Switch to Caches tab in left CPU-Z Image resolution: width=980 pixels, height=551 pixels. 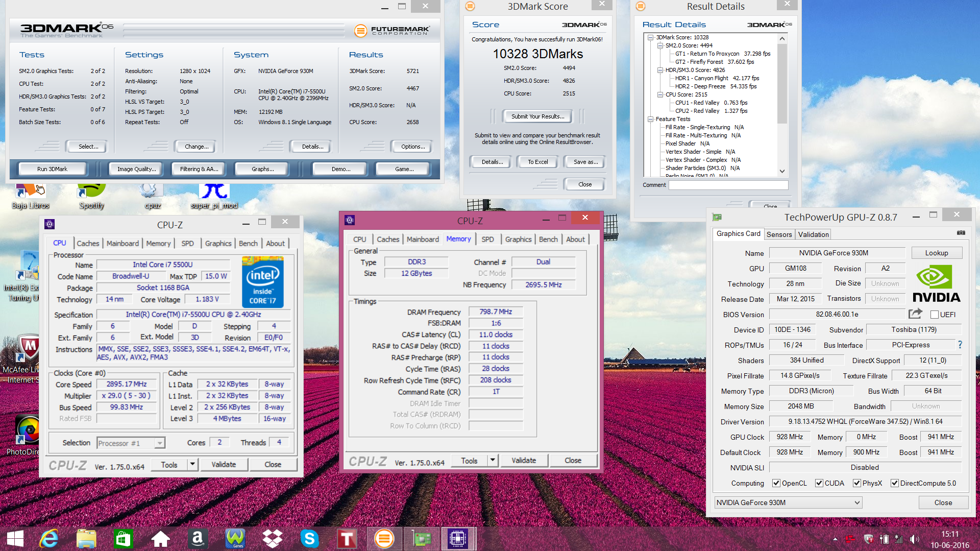(x=88, y=243)
